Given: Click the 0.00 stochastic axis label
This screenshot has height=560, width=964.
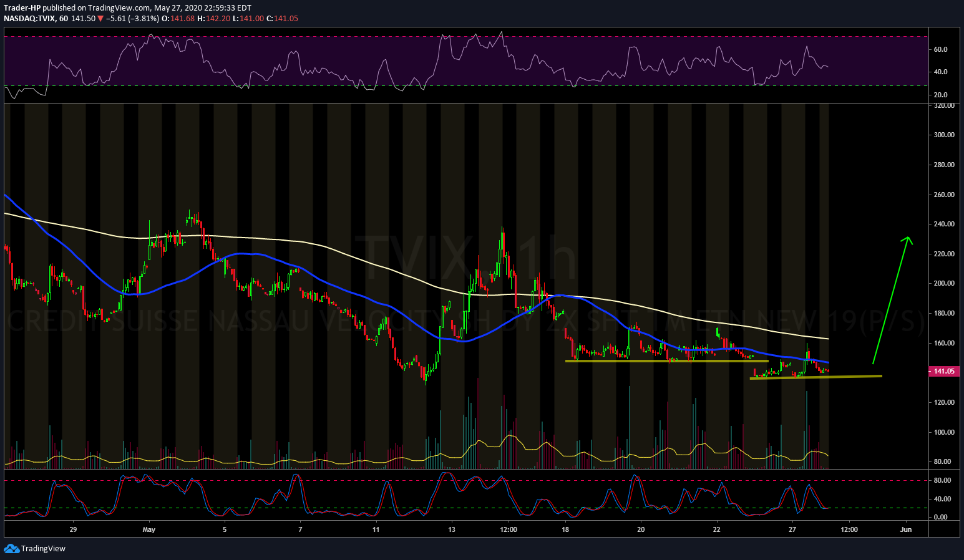Looking at the screenshot, I should pyautogui.click(x=941, y=517).
